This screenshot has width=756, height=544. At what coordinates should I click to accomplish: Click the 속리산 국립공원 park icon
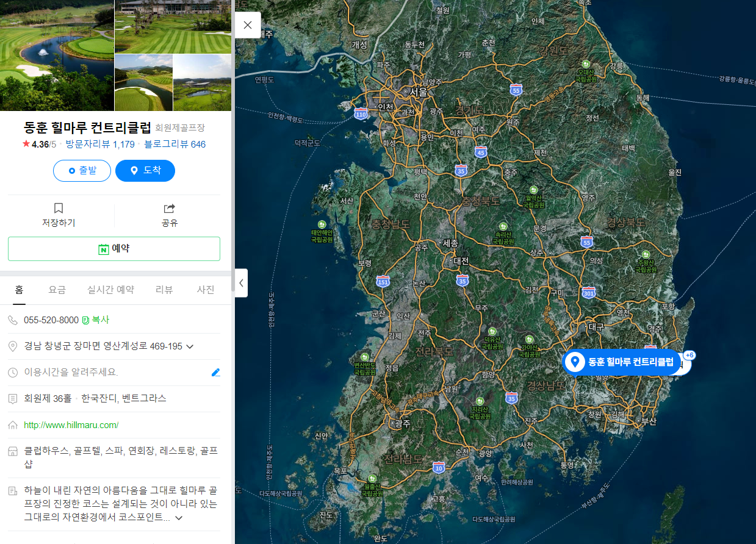tap(503, 226)
